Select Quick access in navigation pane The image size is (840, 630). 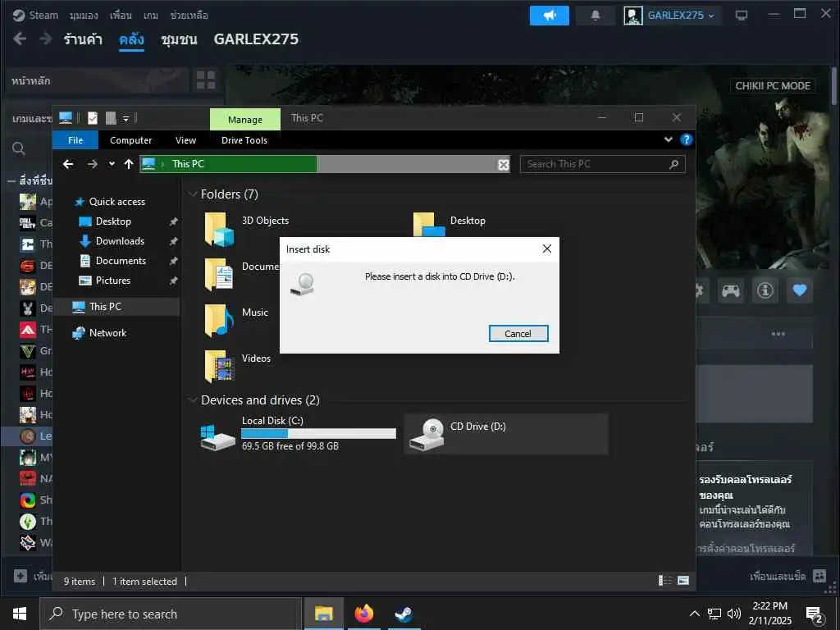pyautogui.click(x=116, y=202)
